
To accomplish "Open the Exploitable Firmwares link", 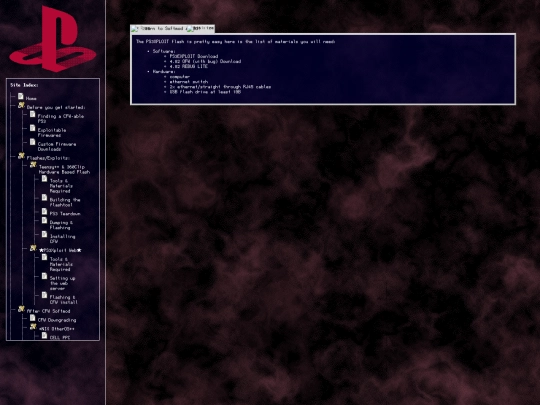I will click(x=52, y=133).
